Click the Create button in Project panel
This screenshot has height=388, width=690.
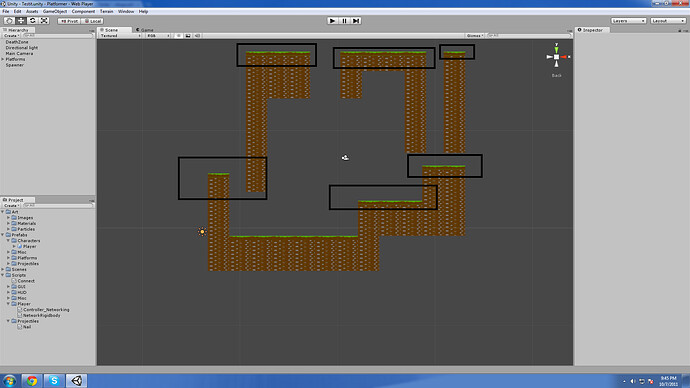(11, 205)
